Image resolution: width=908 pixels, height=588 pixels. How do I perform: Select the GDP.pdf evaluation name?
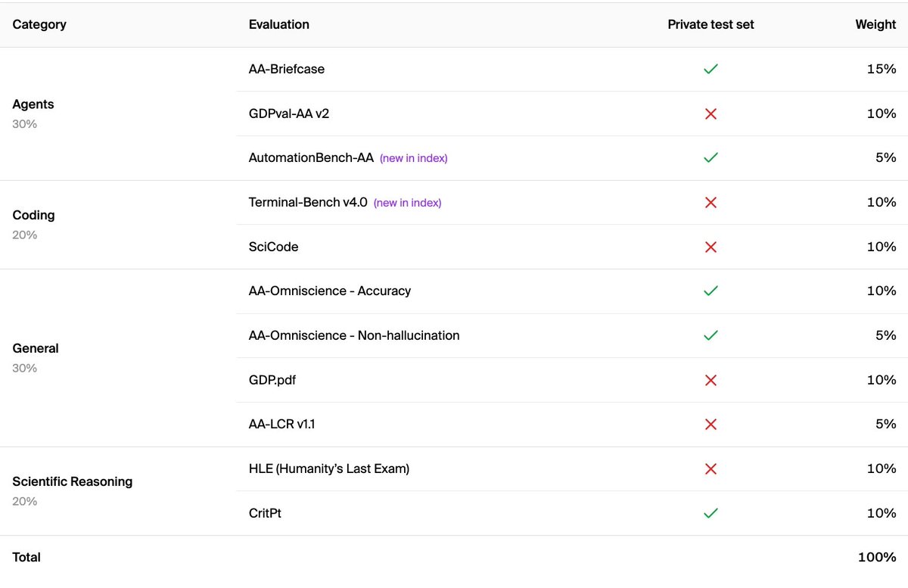coord(272,380)
